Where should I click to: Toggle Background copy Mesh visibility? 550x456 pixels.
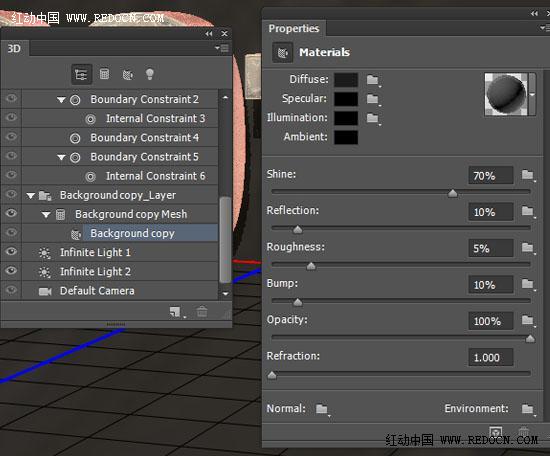[x=11, y=213]
